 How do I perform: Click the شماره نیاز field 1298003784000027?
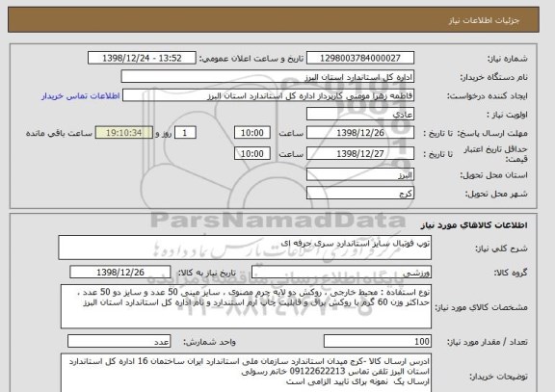[x=360, y=58]
